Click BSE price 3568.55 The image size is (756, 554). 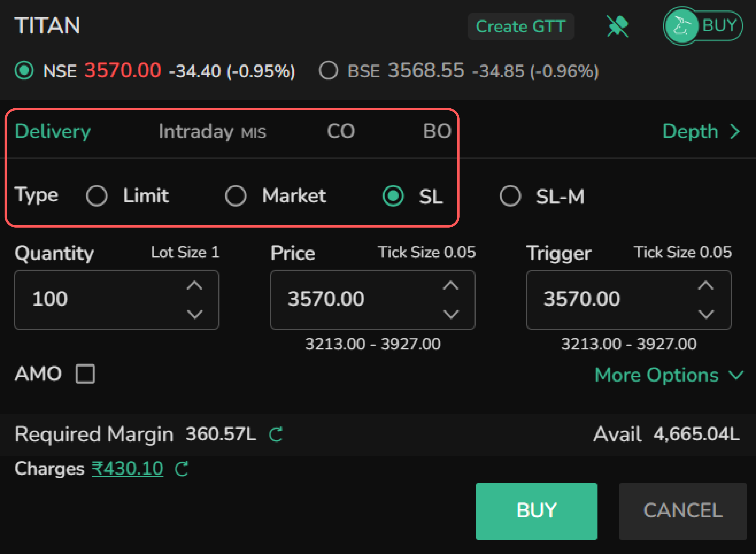click(x=426, y=70)
